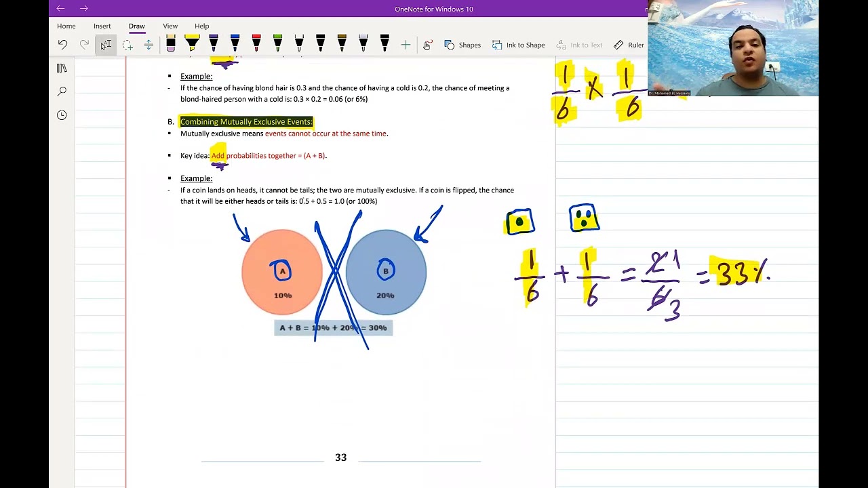The image size is (868, 488).
Task: Click the 'Key idea:' label
Action: click(x=195, y=156)
